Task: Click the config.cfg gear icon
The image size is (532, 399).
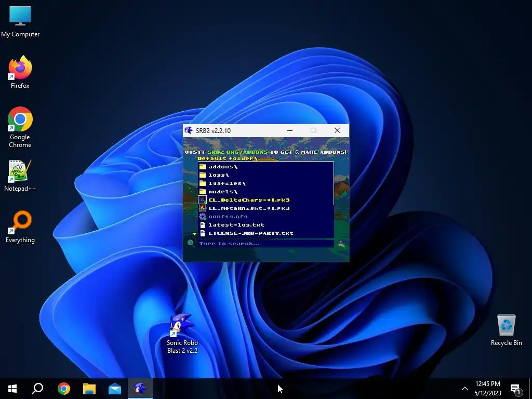Action: 203,217
